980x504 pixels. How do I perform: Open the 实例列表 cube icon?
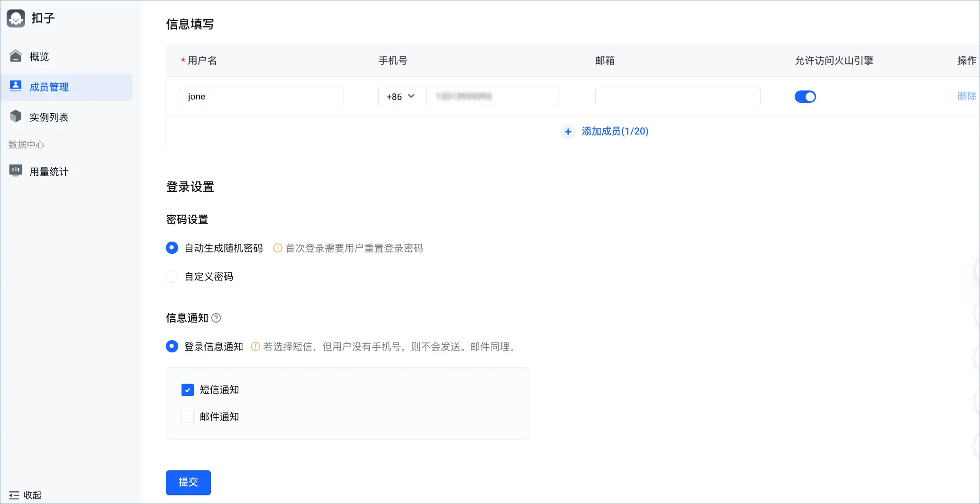[x=16, y=117]
